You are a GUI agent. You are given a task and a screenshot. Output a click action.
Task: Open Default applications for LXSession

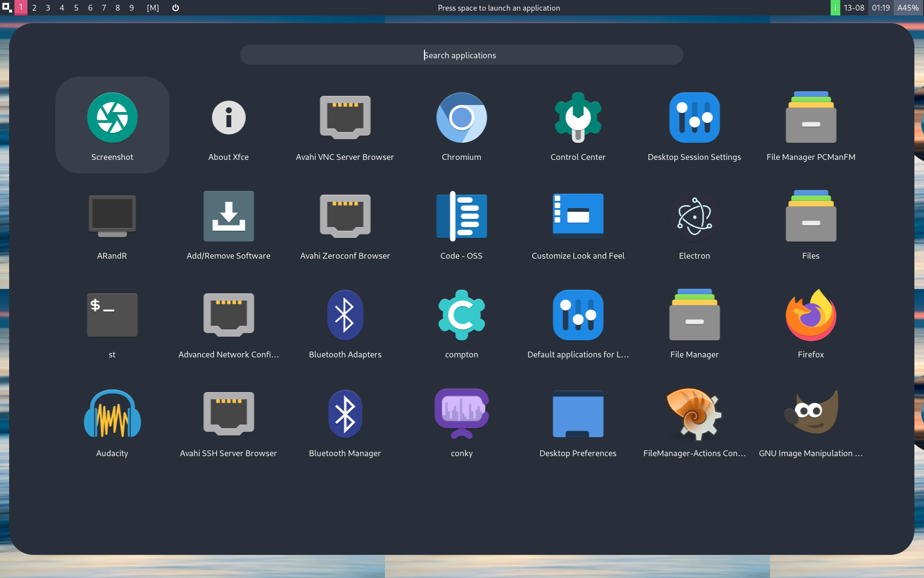click(578, 323)
